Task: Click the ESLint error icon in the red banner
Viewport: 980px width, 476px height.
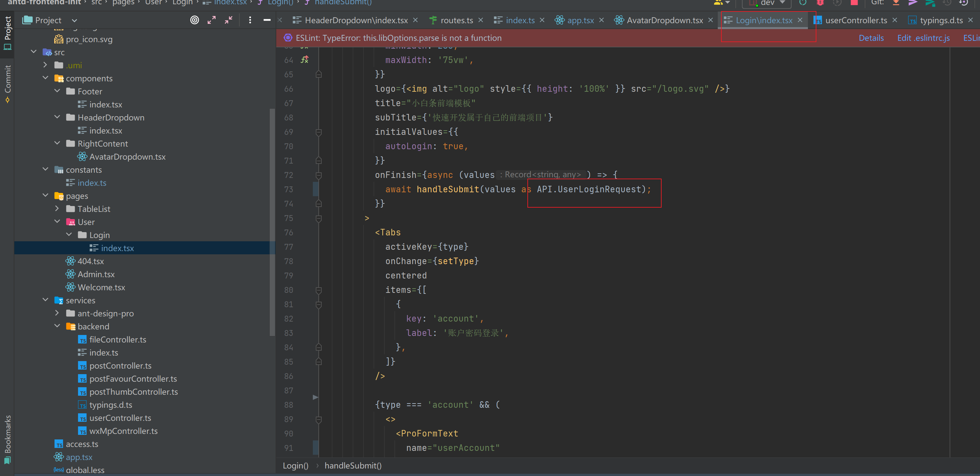Action: (x=288, y=38)
